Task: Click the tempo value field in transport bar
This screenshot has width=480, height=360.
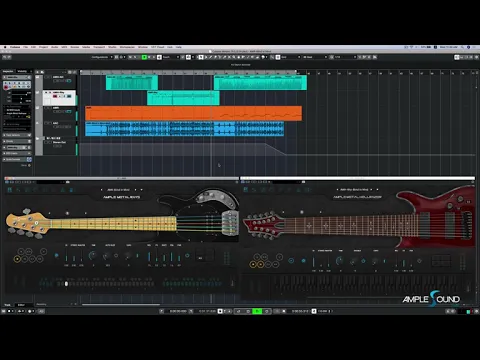Action: [323, 311]
